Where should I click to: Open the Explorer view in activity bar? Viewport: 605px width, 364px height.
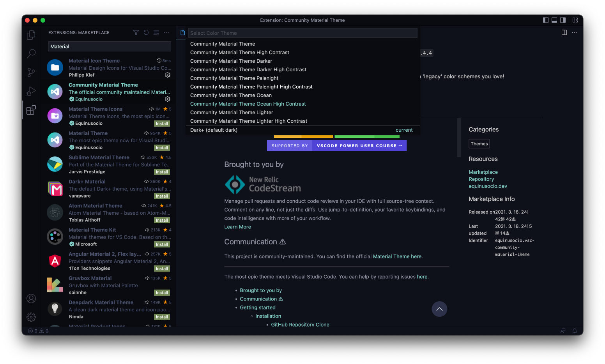click(31, 35)
